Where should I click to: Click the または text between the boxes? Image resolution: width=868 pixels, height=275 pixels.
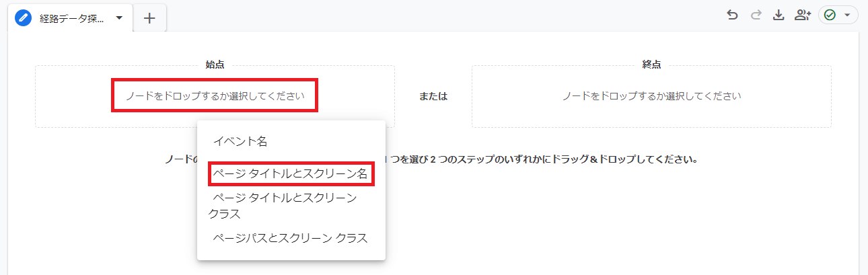[433, 96]
